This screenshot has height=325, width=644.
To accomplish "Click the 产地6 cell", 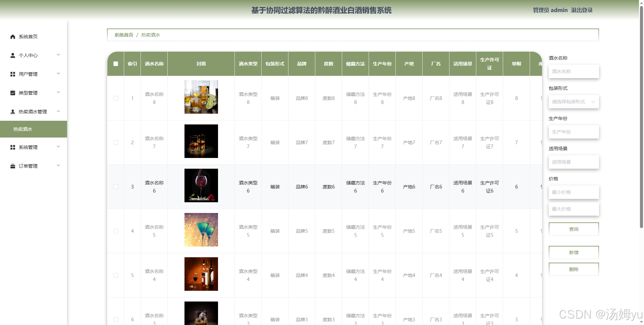I will tap(409, 187).
